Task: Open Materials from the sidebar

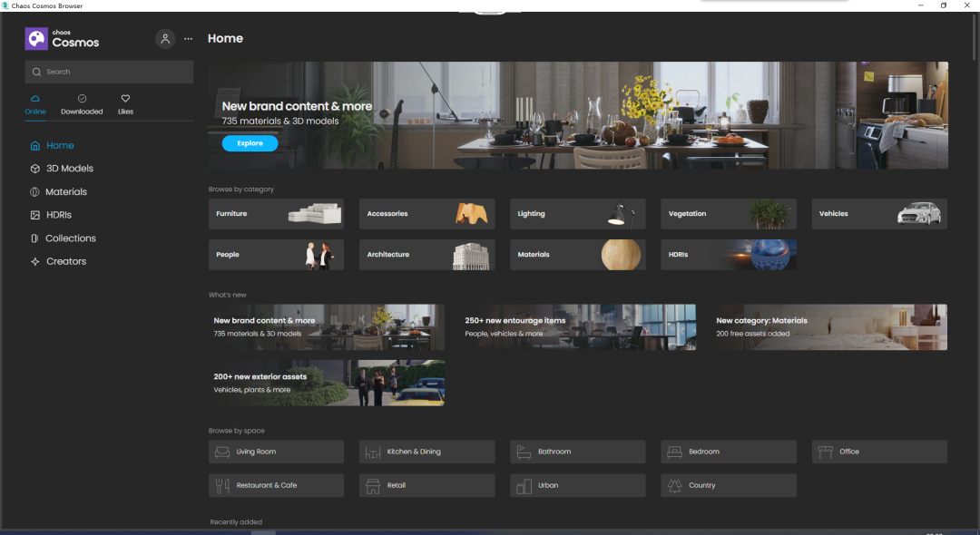Action: click(66, 192)
